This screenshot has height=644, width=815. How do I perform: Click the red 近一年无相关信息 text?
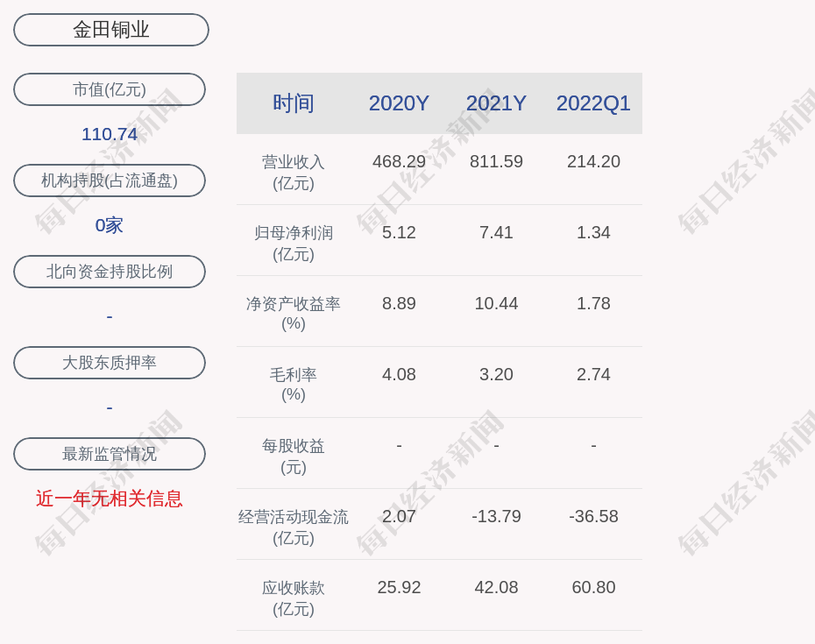[110, 499]
